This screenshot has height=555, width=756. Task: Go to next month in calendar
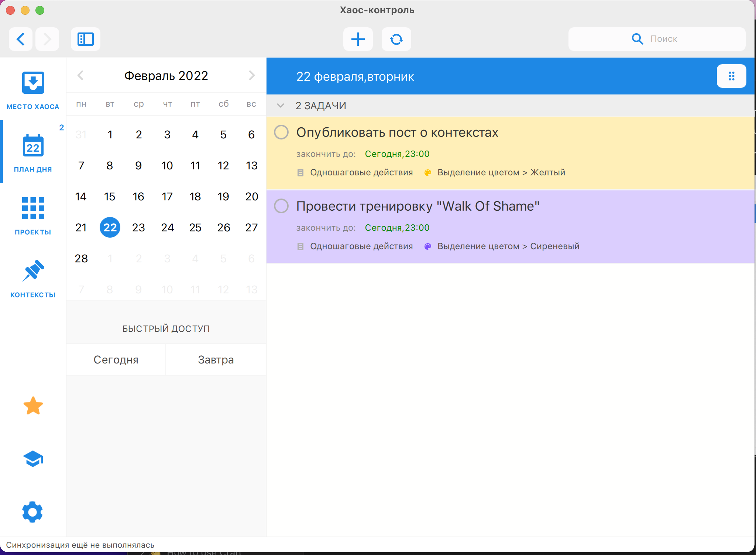(x=252, y=76)
